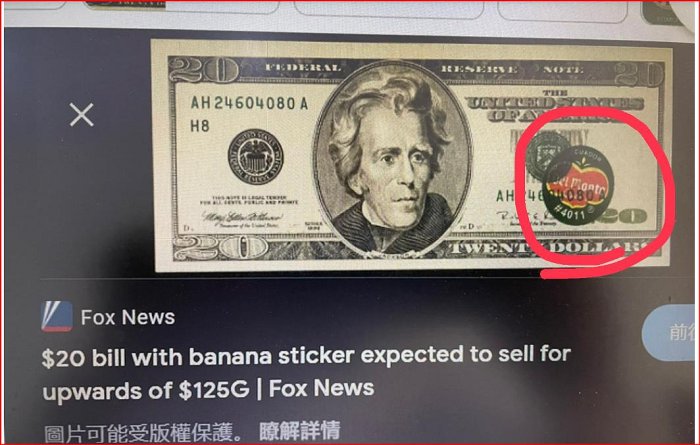The height and width of the screenshot is (445, 700).
Task: Click the wide empty rounded card at top center
Action: click(x=388, y=10)
